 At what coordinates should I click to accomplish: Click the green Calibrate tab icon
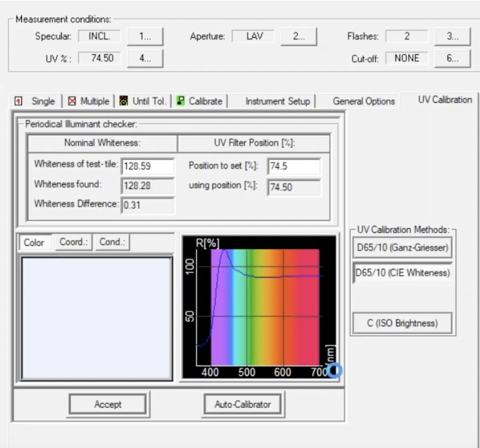(180, 101)
